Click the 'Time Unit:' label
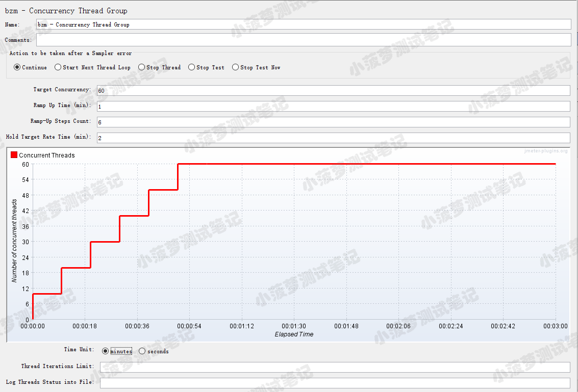This screenshot has width=578, height=392. pos(79,349)
